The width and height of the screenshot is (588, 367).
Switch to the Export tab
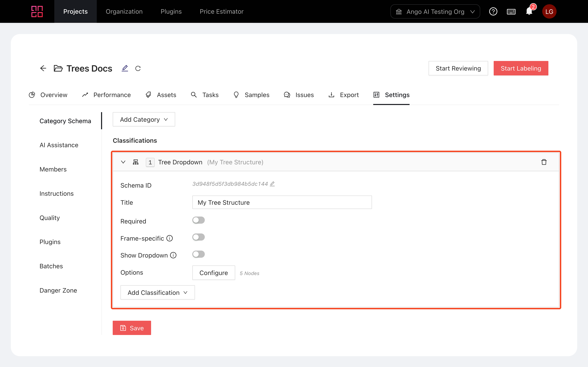pos(344,95)
